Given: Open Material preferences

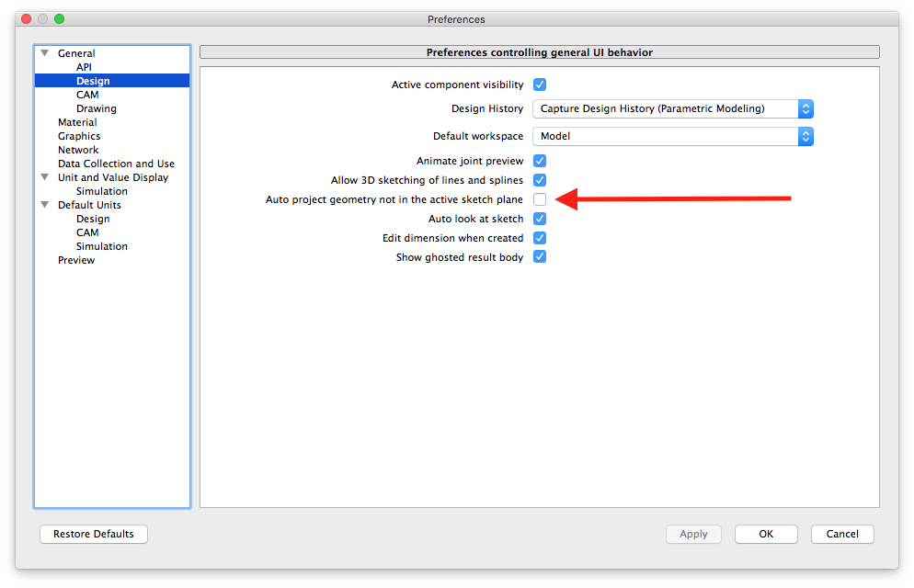Looking at the screenshot, I should click(77, 122).
